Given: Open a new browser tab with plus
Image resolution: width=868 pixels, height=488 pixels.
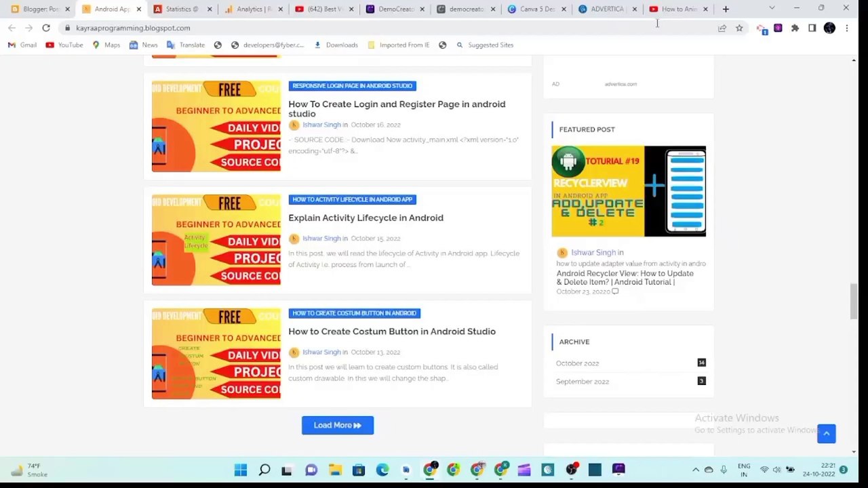Looking at the screenshot, I should click(x=726, y=9).
